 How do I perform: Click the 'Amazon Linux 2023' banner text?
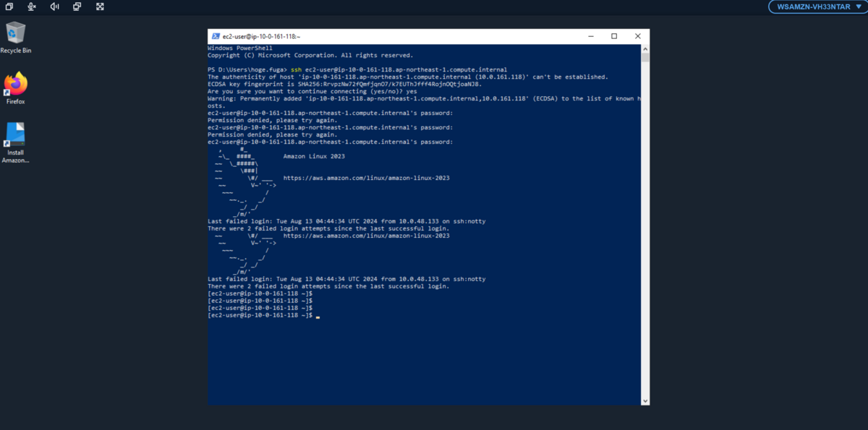(x=314, y=156)
